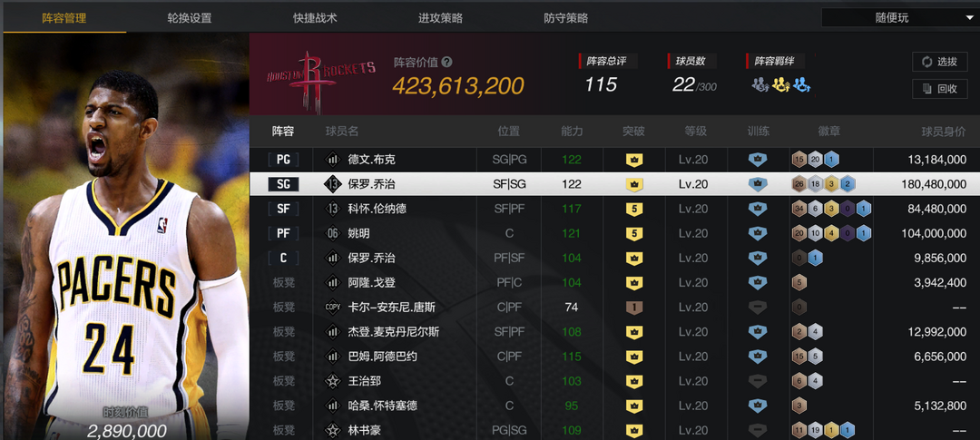Sort by the 能力 column header
The height and width of the screenshot is (440, 980).
[572, 132]
